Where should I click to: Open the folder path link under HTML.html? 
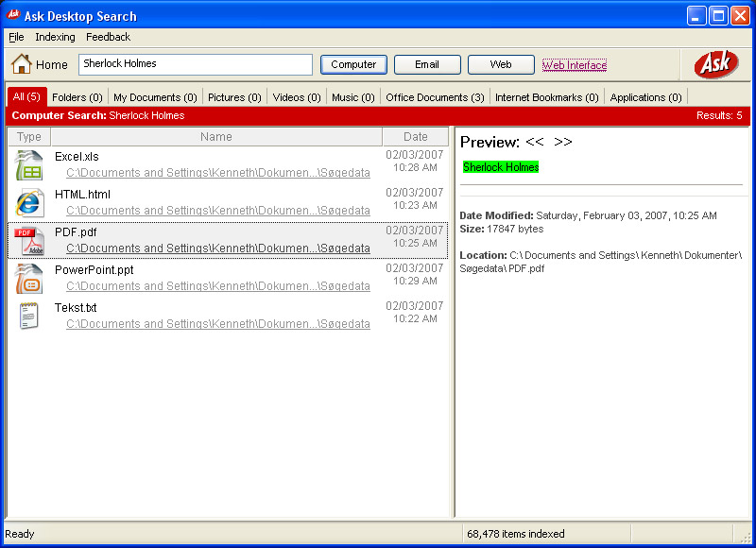pyautogui.click(x=218, y=210)
